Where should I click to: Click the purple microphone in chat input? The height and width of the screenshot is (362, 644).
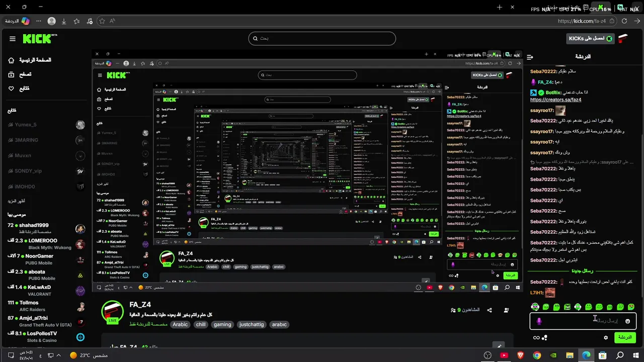(539, 321)
